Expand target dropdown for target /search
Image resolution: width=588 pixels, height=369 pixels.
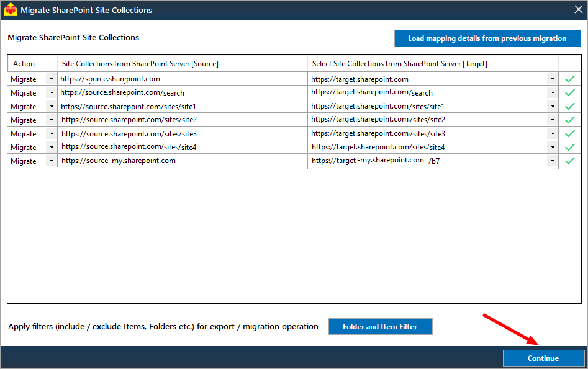553,92
